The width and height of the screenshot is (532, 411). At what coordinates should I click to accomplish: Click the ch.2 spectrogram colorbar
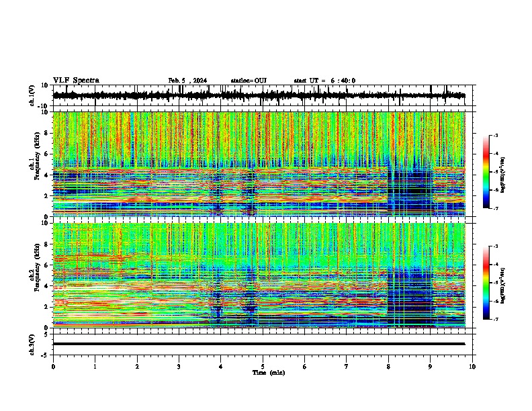(x=486, y=283)
